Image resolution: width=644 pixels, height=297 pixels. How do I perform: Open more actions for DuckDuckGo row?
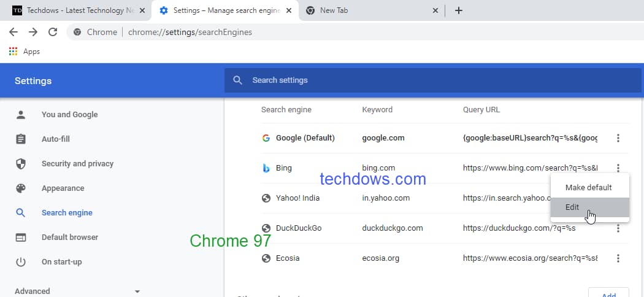click(618, 228)
